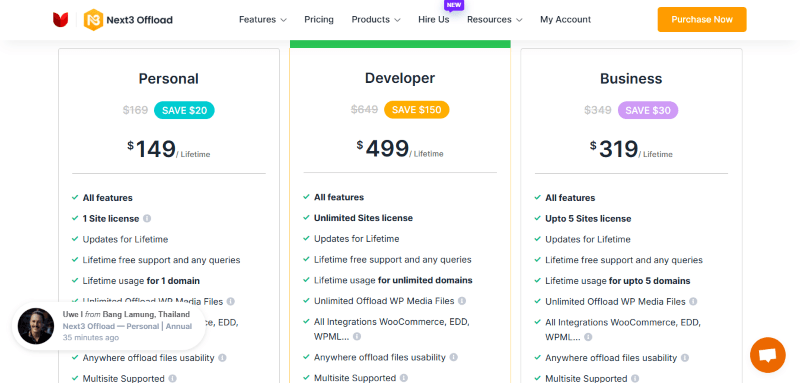
Task: Show info for Business Multisite Supported
Action: (x=635, y=378)
